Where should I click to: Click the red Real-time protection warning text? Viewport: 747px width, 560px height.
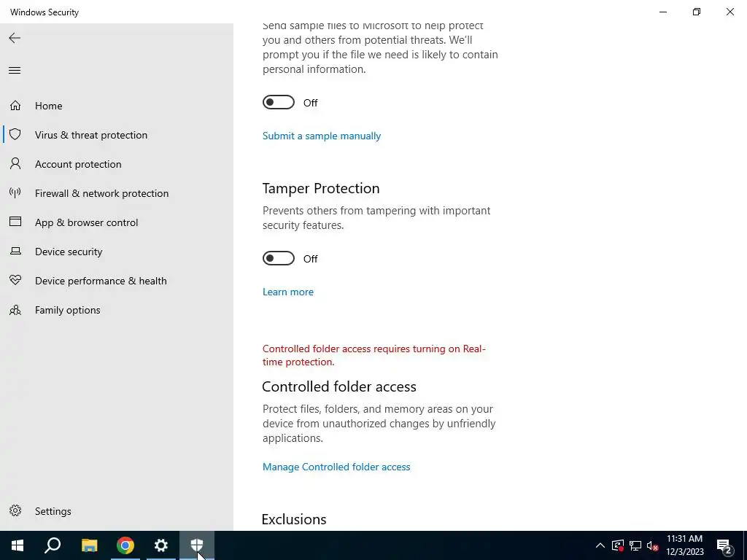coord(374,355)
